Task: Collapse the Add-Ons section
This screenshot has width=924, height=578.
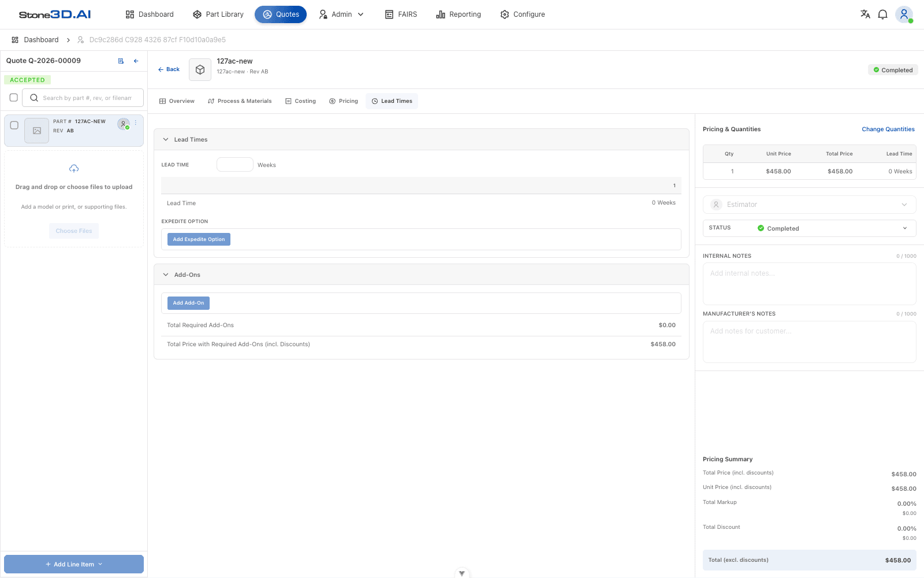Action: (166, 275)
